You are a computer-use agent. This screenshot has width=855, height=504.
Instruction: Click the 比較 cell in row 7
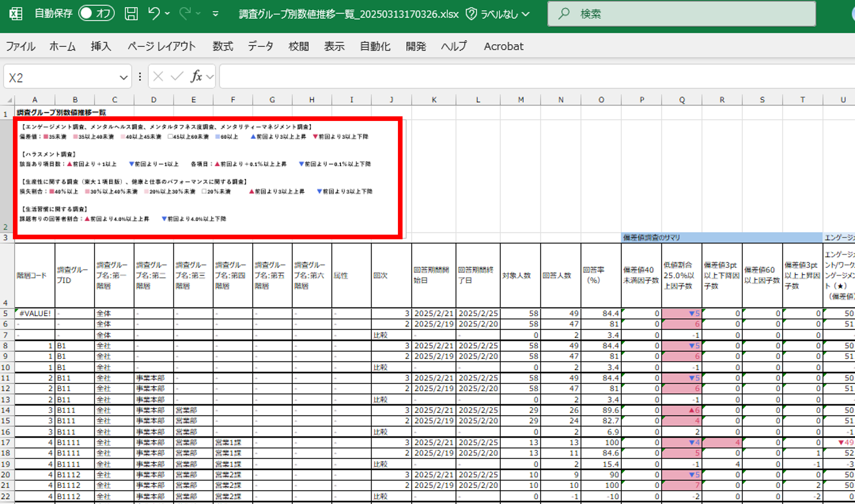click(392, 335)
